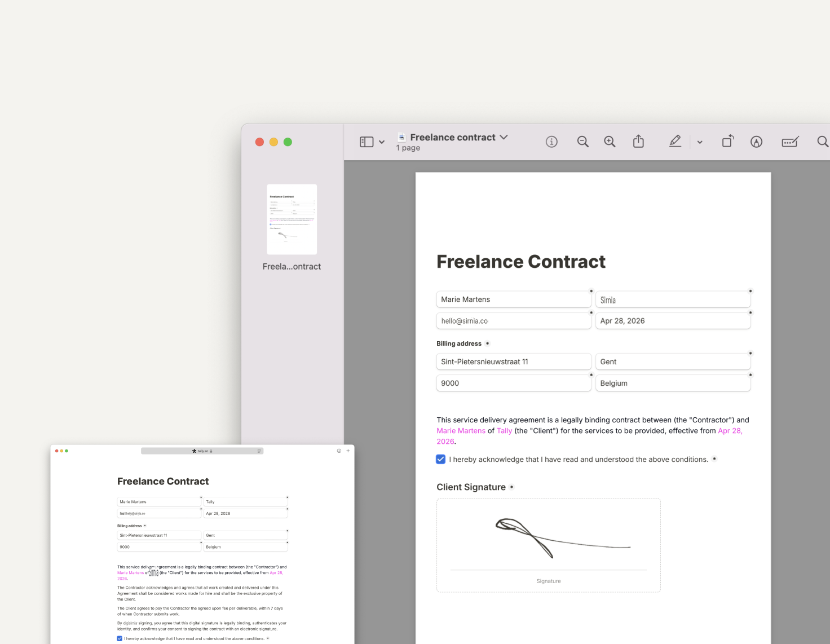Click the tally.so address bar in browser
The height and width of the screenshot is (644, 830).
(x=202, y=451)
